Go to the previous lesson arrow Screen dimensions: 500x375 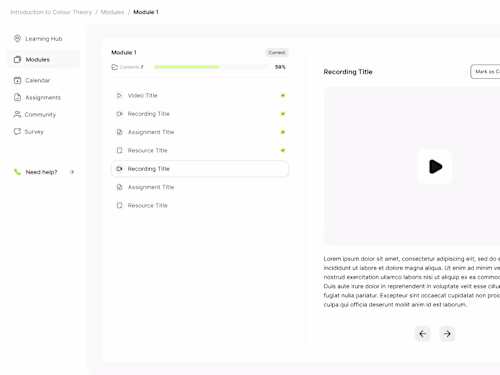coord(423,334)
